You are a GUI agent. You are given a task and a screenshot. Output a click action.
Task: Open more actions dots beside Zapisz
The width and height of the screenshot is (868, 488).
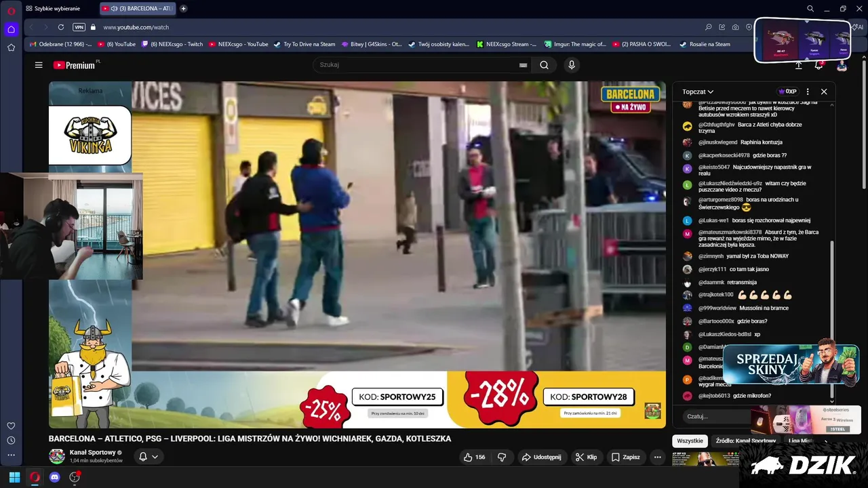point(657,457)
